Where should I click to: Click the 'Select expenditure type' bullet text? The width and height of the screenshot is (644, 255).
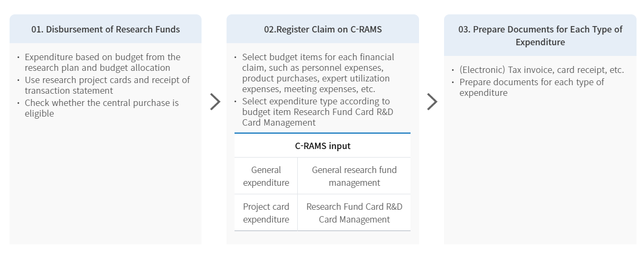pos(317,112)
